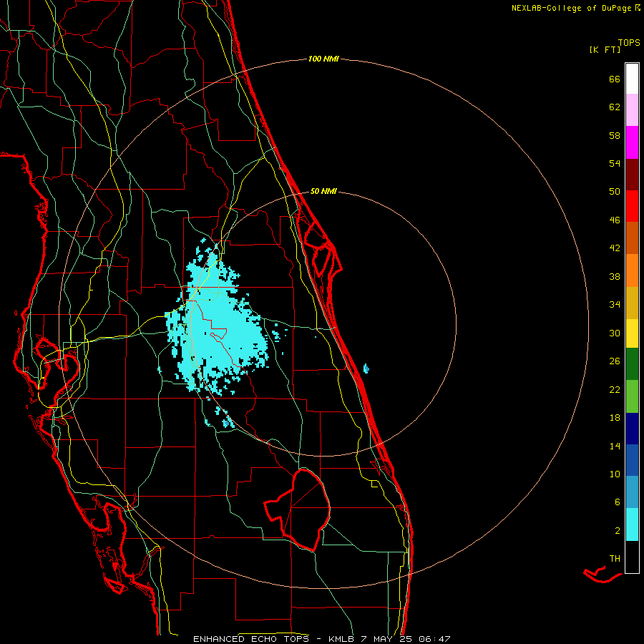Click the bright red legend swatch
The image size is (644, 644).
pyautogui.click(x=632, y=206)
